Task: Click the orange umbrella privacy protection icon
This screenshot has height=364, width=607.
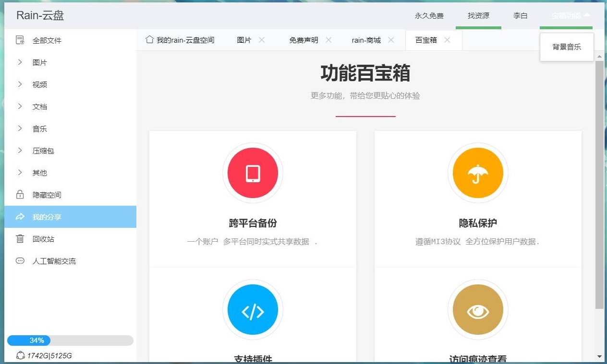Action: [x=477, y=173]
